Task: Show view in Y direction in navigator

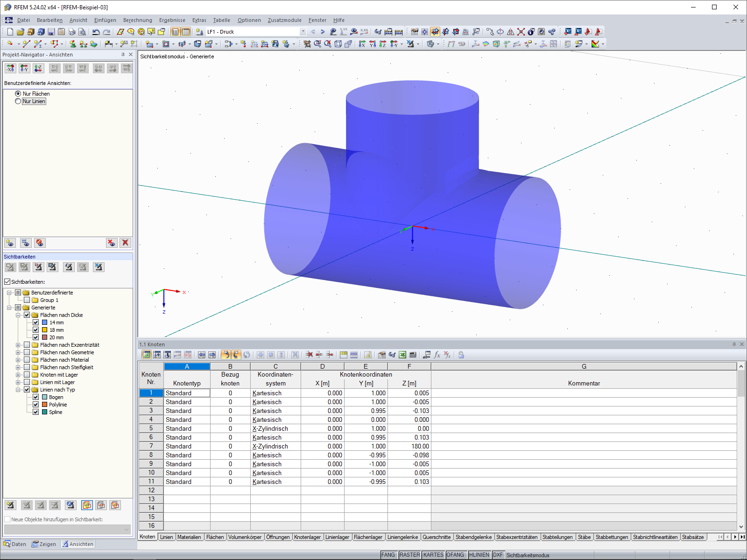Action: coord(24,68)
